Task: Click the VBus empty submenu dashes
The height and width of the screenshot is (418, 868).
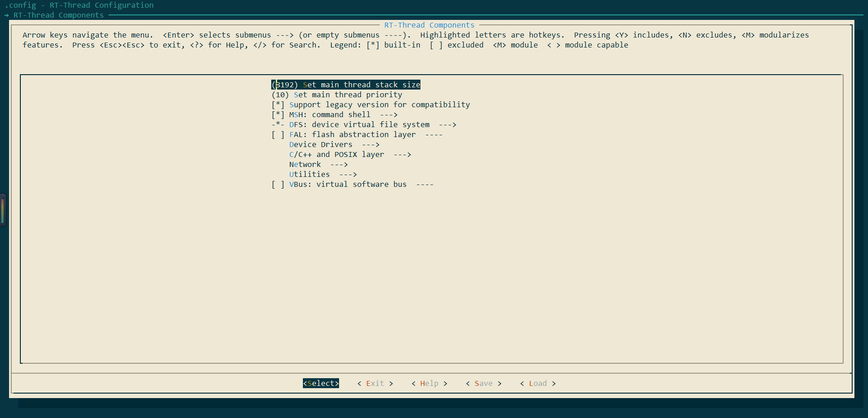Action: click(425, 184)
